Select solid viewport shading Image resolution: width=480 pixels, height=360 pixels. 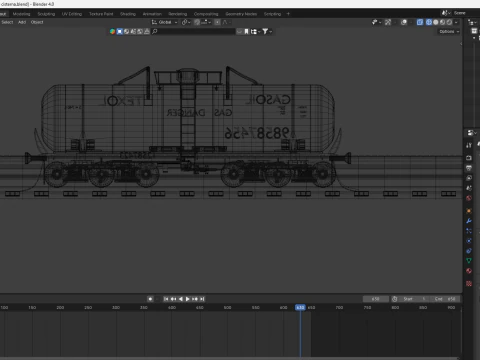[436, 22]
